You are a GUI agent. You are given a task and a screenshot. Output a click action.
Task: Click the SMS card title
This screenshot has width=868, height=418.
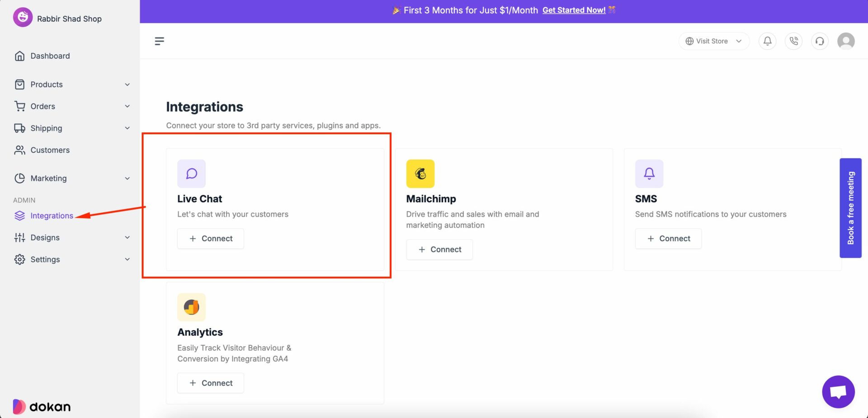tap(646, 199)
